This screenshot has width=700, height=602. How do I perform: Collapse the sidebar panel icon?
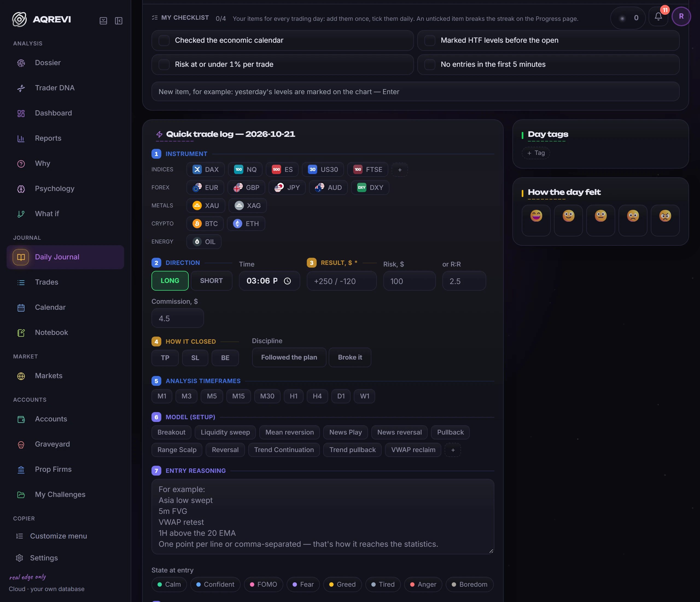coord(119,21)
